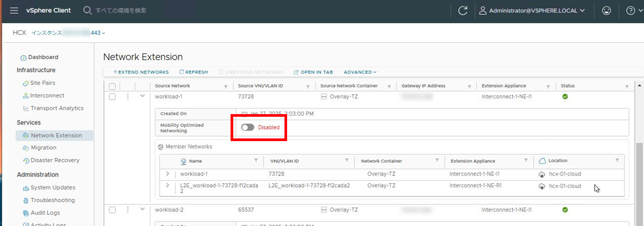Collapse the workload-2 row details
The image size is (644, 226).
pyautogui.click(x=142, y=209)
